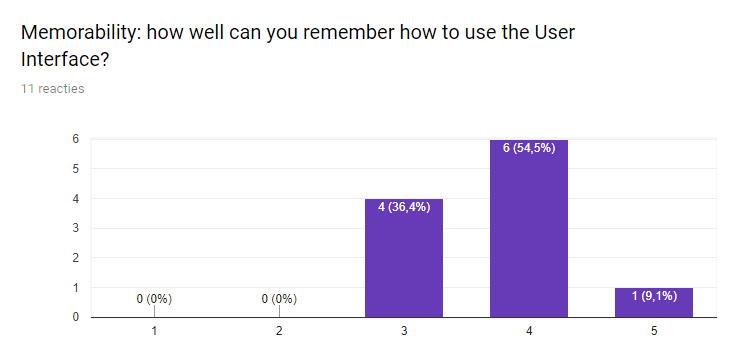
Task: Click the '11 reacties' response count text
Action: point(53,89)
